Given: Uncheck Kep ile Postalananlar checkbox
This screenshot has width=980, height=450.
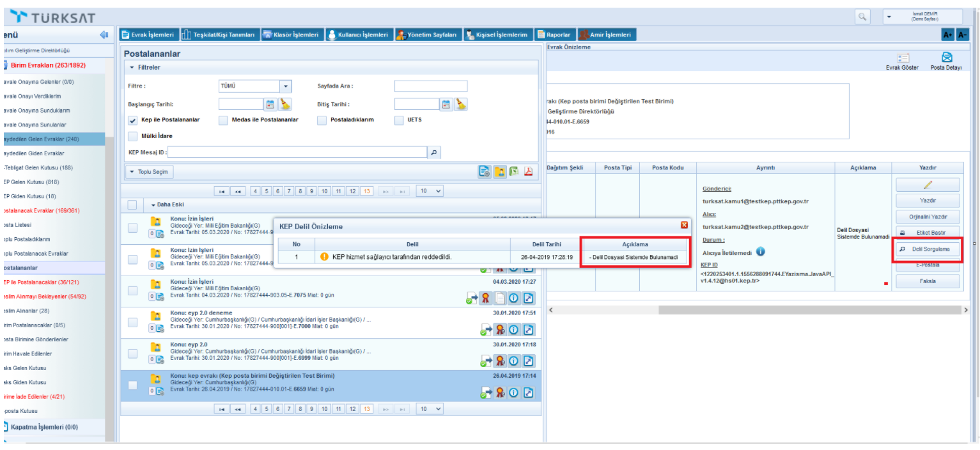Looking at the screenshot, I should (x=132, y=120).
